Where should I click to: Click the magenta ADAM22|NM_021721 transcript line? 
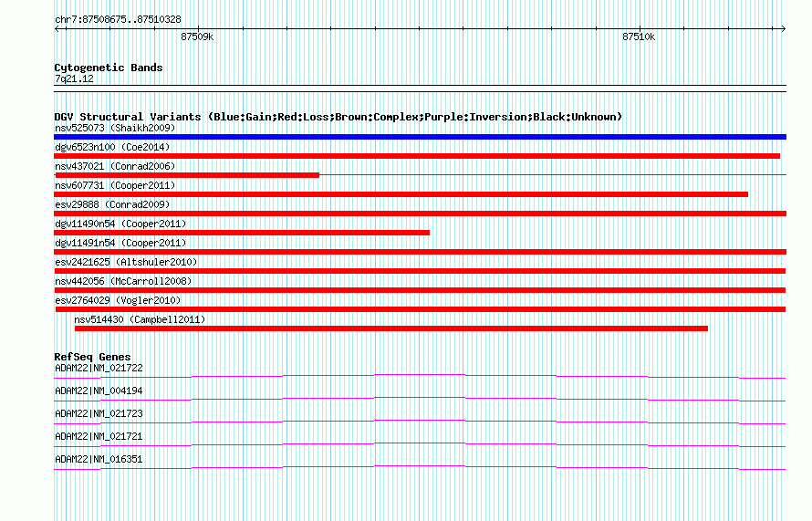(x=420, y=445)
